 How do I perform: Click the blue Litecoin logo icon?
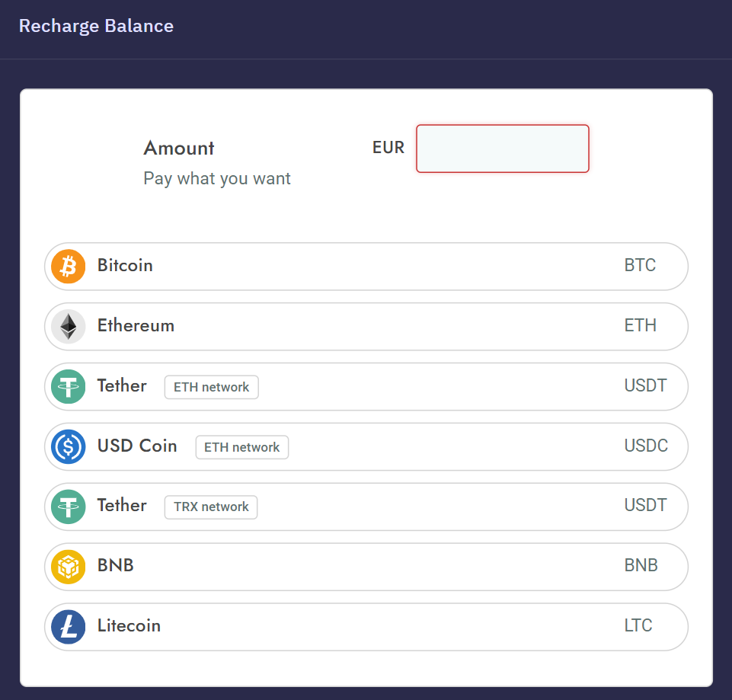[x=68, y=627]
